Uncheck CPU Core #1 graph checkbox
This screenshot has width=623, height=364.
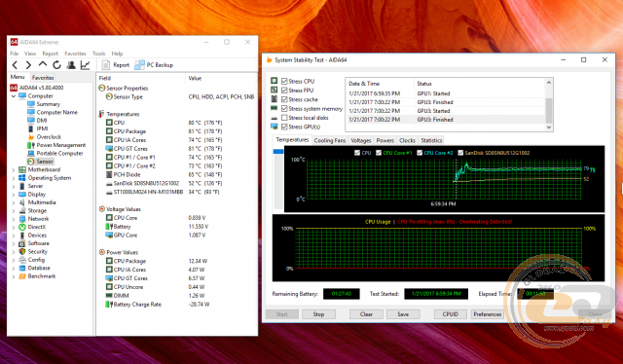(x=379, y=153)
